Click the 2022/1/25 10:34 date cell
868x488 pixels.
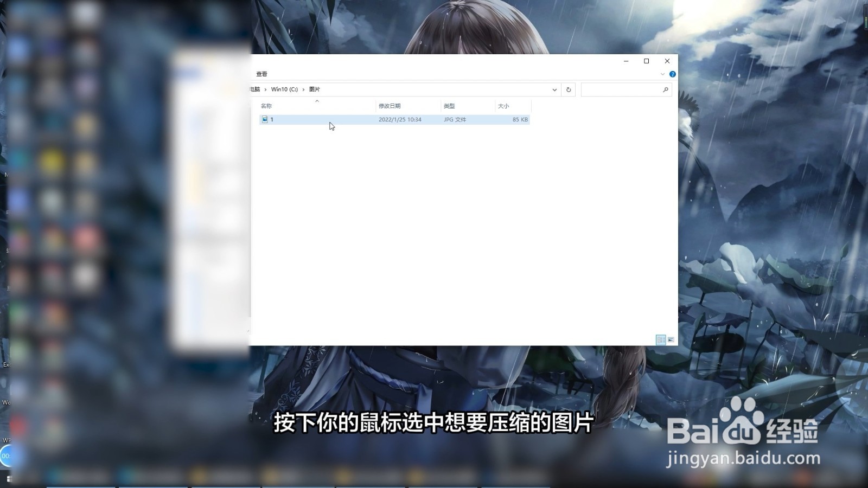(x=400, y=119)
